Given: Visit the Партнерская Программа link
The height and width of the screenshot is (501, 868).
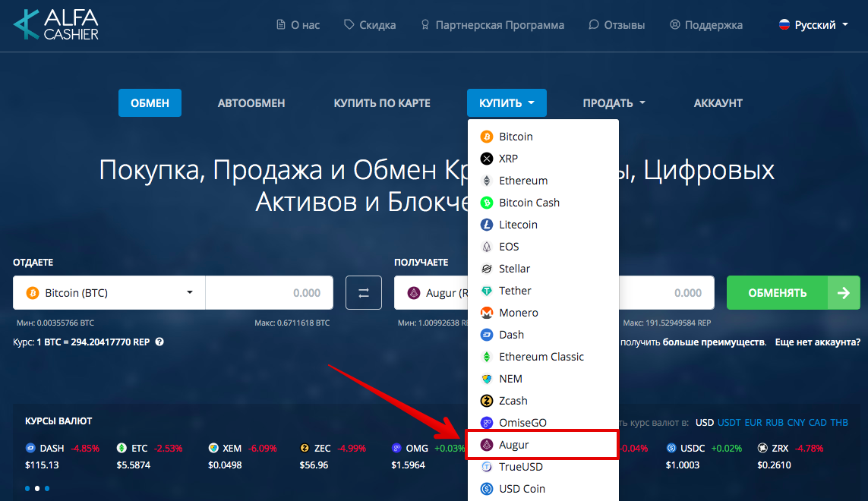Looking at the screenshot, I should click(492, 25).
